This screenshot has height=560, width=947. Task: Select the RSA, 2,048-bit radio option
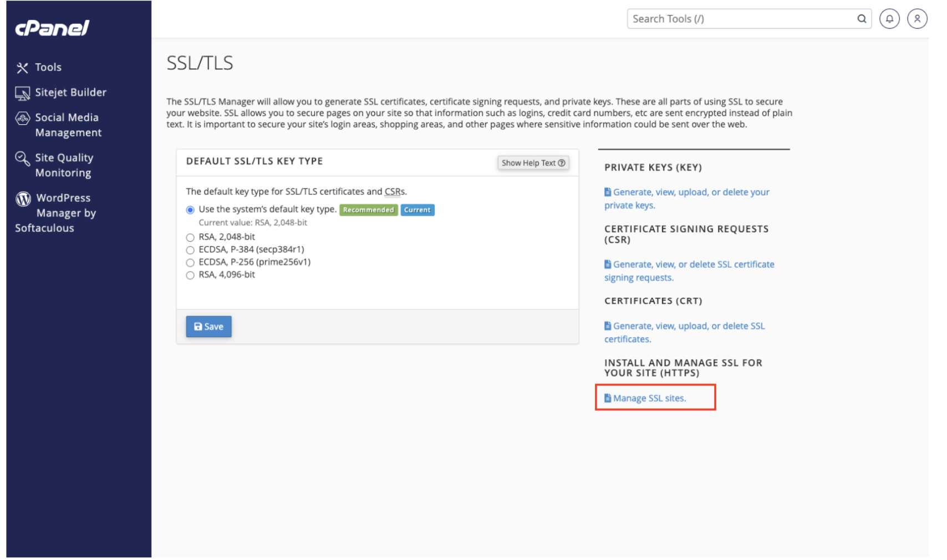point(190,237)
